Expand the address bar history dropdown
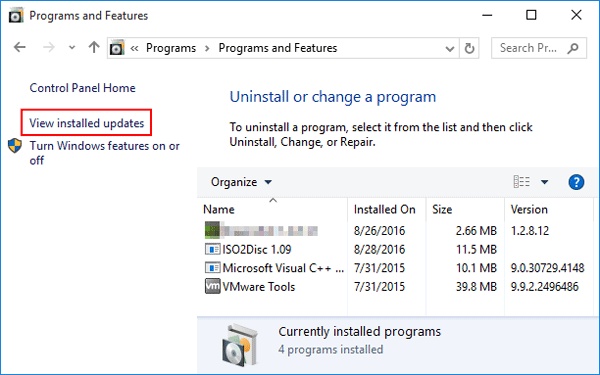 450,49
